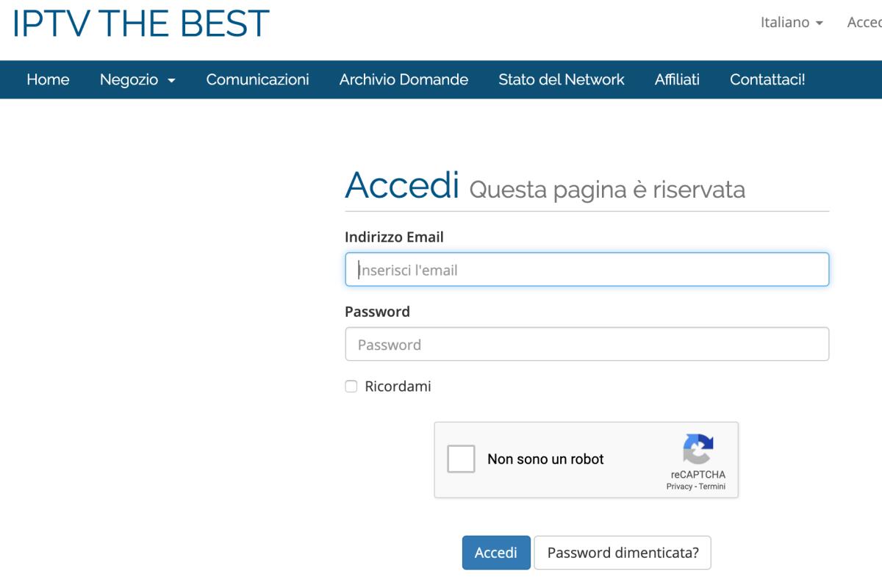Select Home in the navigation bar
The width and height of the screenshot is (882, 588).
[x=48, y=80]
